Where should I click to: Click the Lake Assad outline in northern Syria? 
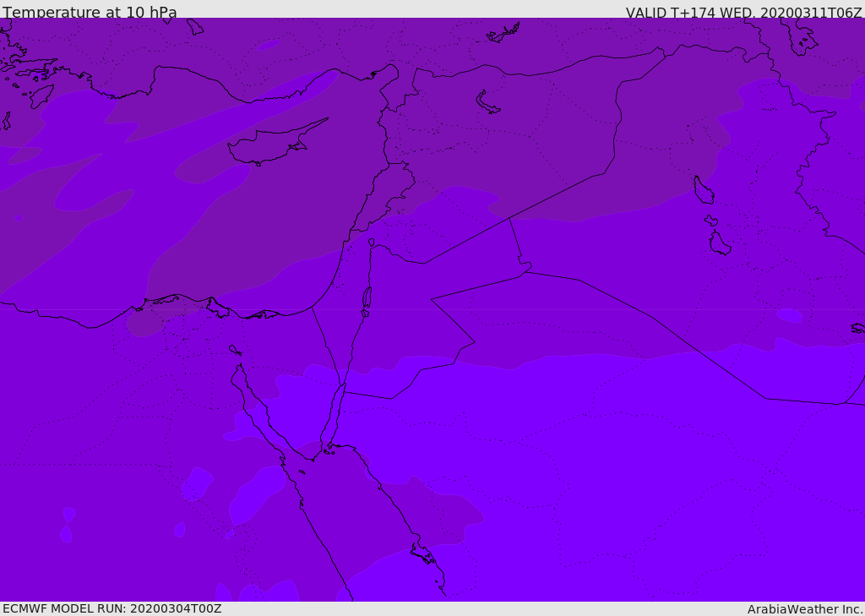(487, 102)
